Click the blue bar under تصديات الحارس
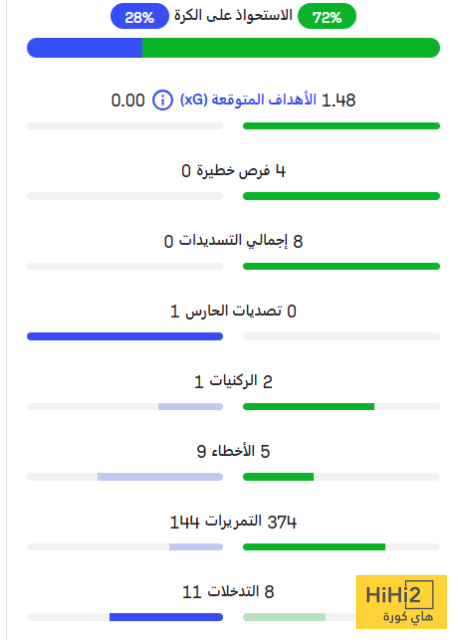458x640 pixels. (125, 336)
